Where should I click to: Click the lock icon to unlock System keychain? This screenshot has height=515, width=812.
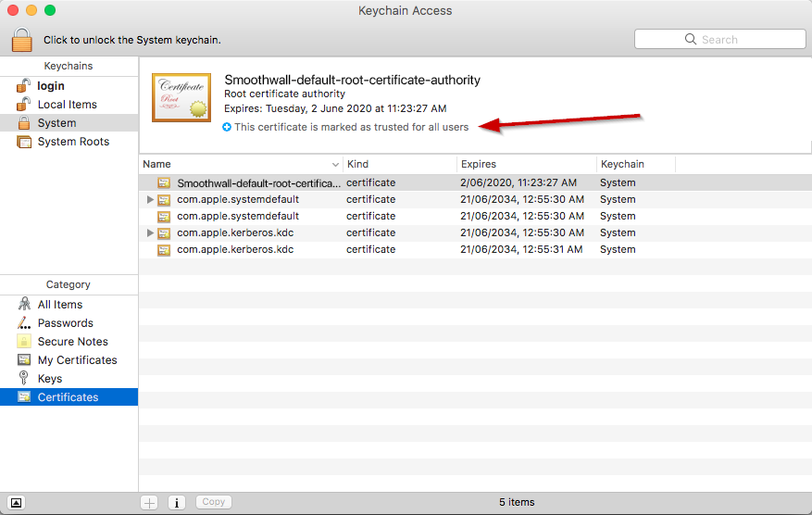[x=22, y=40]
